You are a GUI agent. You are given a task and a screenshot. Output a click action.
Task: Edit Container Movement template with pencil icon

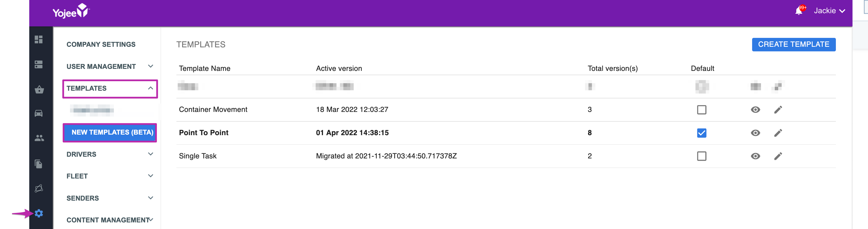tap(778, 110)
